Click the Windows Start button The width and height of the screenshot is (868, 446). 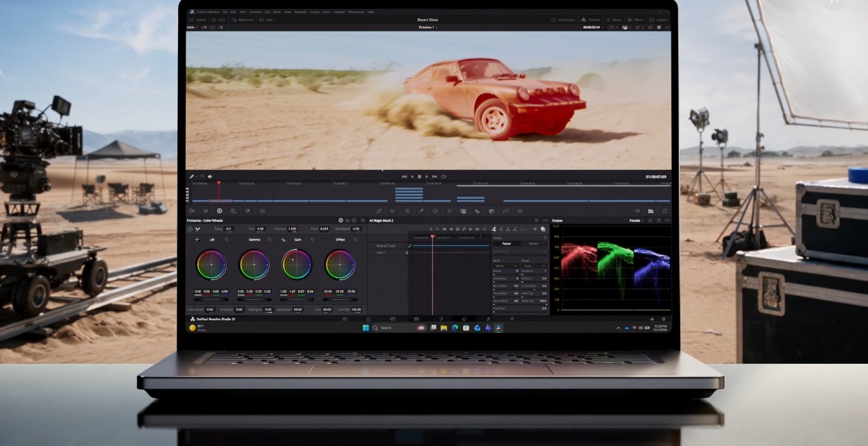[365, 327]
